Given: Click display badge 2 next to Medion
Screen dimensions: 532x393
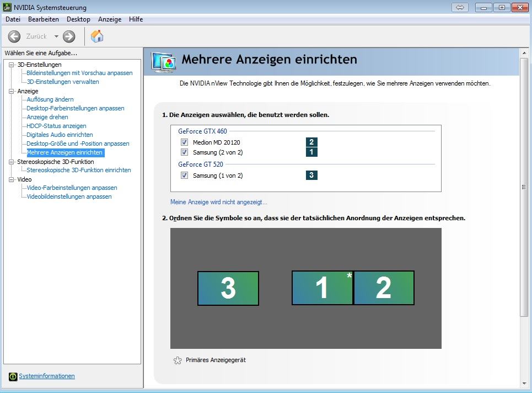Looking at the screenshot, I should point(311,142).
